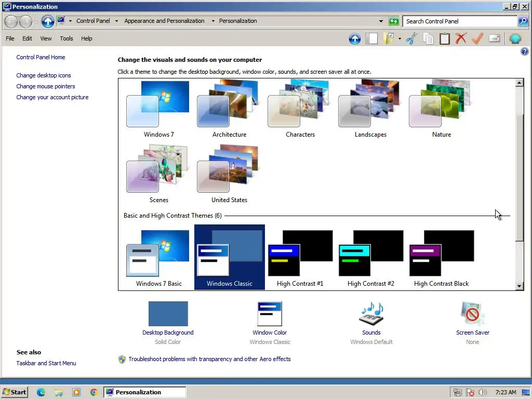Click the blue Up arrow in address bar
532x399 pixels.
pyautogui.click(x=48, y=21)
